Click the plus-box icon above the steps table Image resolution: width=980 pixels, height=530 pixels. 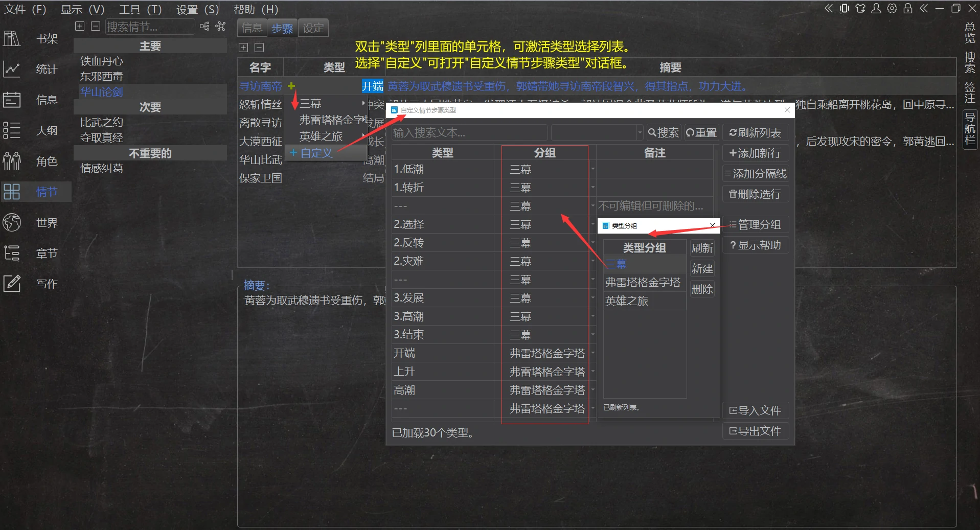[243, 48]
